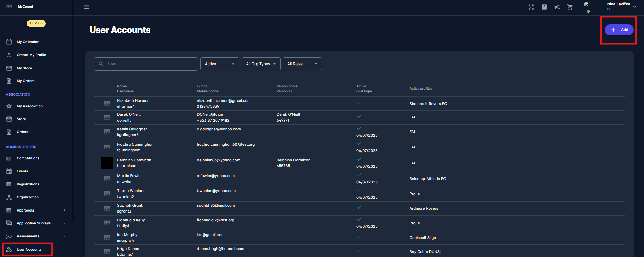Open the shopping cart icon

(570, 7)
